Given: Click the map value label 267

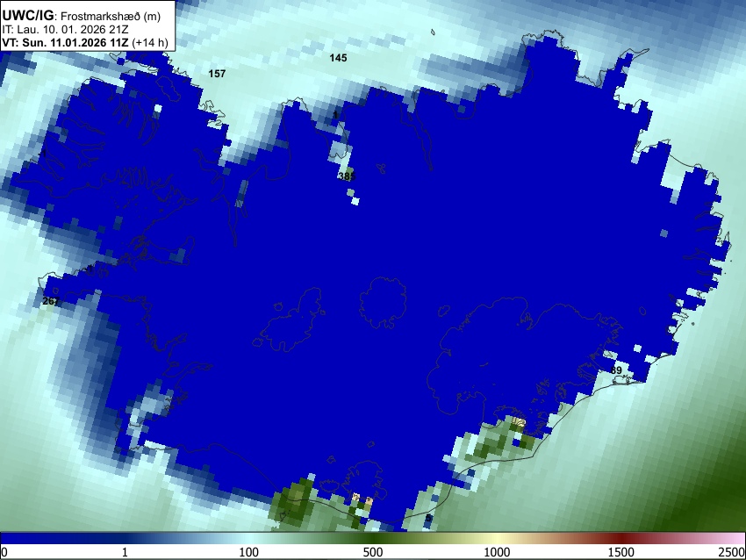Looking at the screenshot, I should click(x=51, y=301).
